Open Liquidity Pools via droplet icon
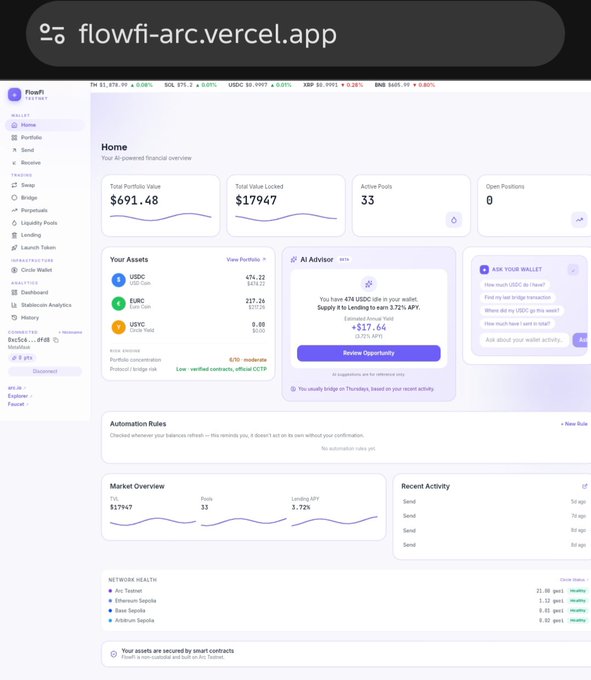The image size is (591, 680). point(14,223)
